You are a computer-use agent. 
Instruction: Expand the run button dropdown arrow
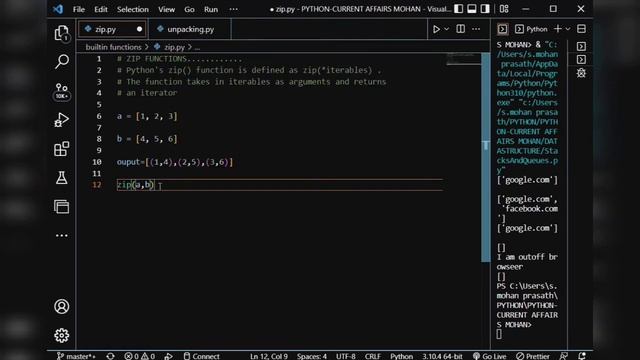[x=447, y=29]
